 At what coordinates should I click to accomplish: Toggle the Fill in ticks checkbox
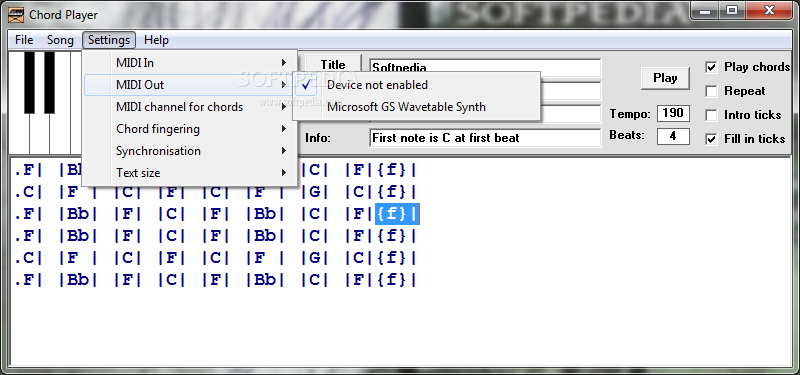[711, 139]
